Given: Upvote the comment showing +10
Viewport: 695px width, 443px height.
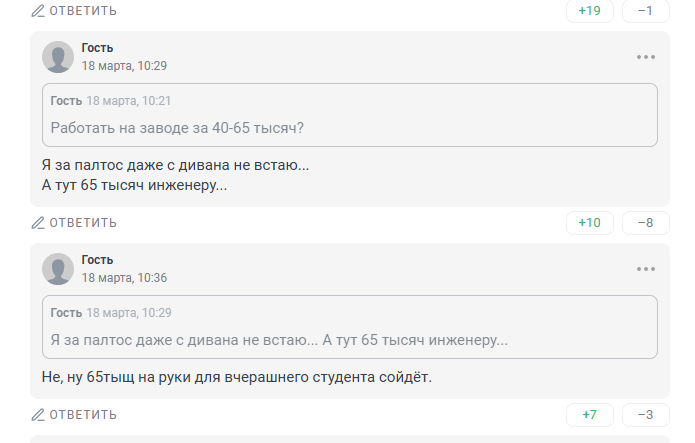Looking at the screenshot, I should [590, 223].
